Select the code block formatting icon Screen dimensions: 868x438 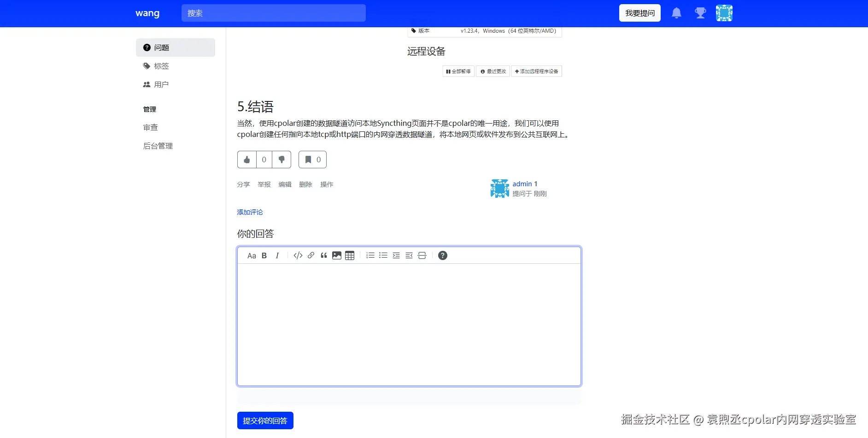pos(297,255)
